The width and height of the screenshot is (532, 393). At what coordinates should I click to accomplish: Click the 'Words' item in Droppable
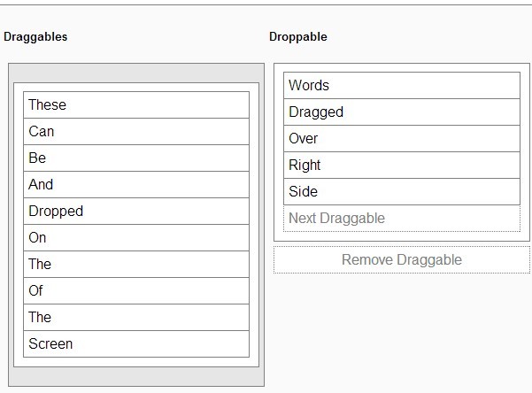(x=401, y=85)
